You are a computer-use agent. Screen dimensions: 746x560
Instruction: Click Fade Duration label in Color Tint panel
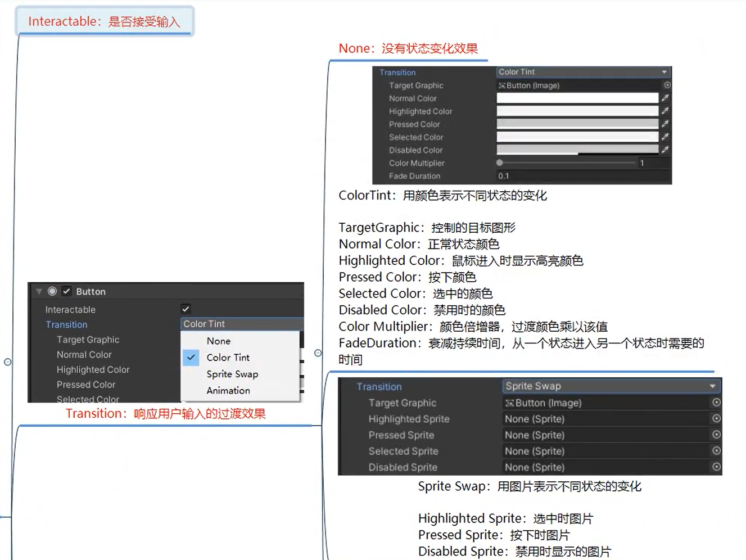414,176
